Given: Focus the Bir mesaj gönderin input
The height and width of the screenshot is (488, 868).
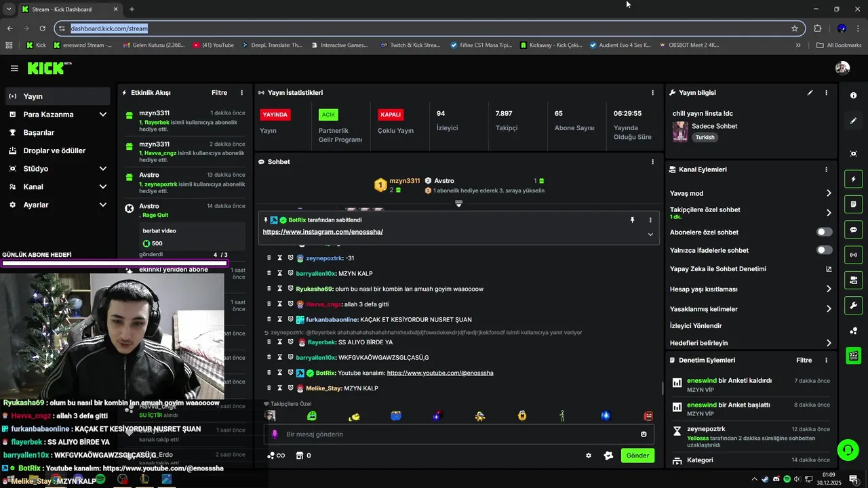Looking at the screenshot, I should pyautogui.click(x=458, y=434).
